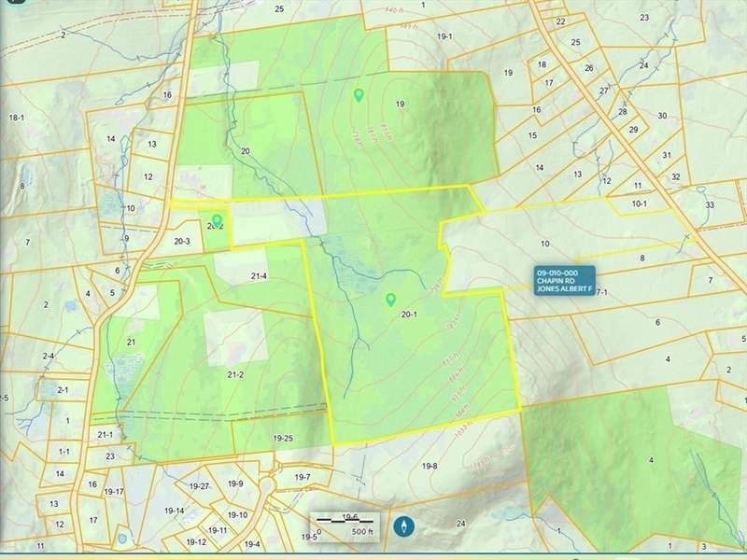The height and width of the screenshot is (560, 747).
Task: Click the compass north-orientation icon
Action: coord(403,525)
